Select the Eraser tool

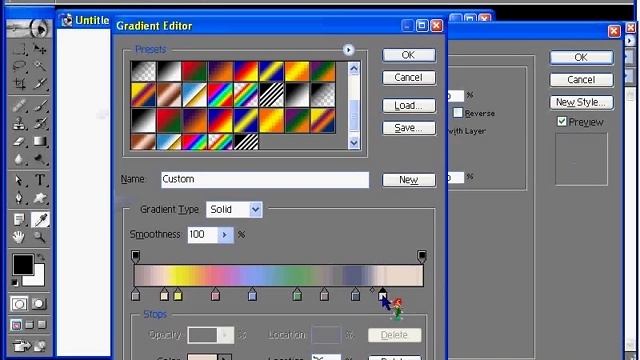[19, 141]
